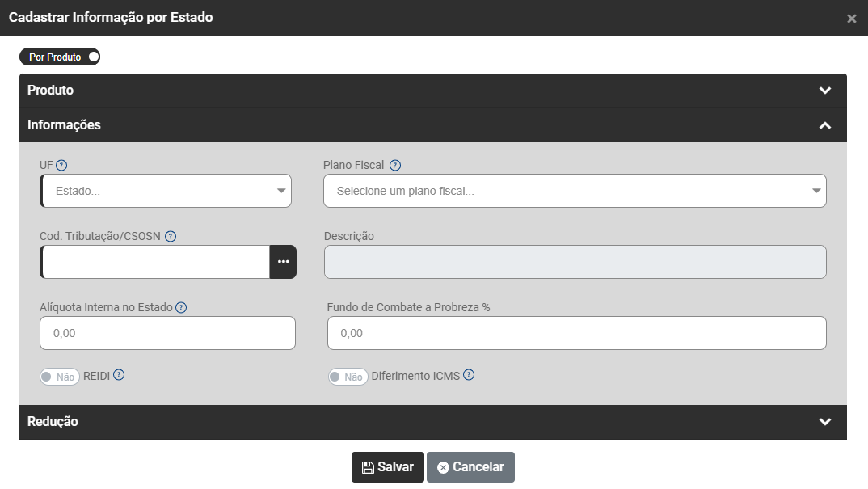Screen dimensions: 868x489
Task: Enable the REIDI toggle
Action: (59, 377)
